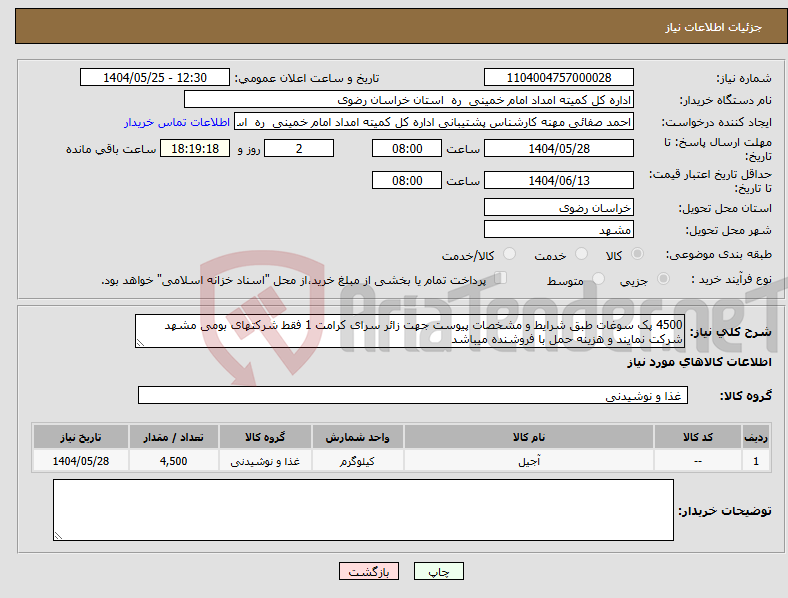Image resolution: width=788 pixels, height=598 pixels.
Task: Select the جزیی purchase type radio
Action: pos(663,278)
